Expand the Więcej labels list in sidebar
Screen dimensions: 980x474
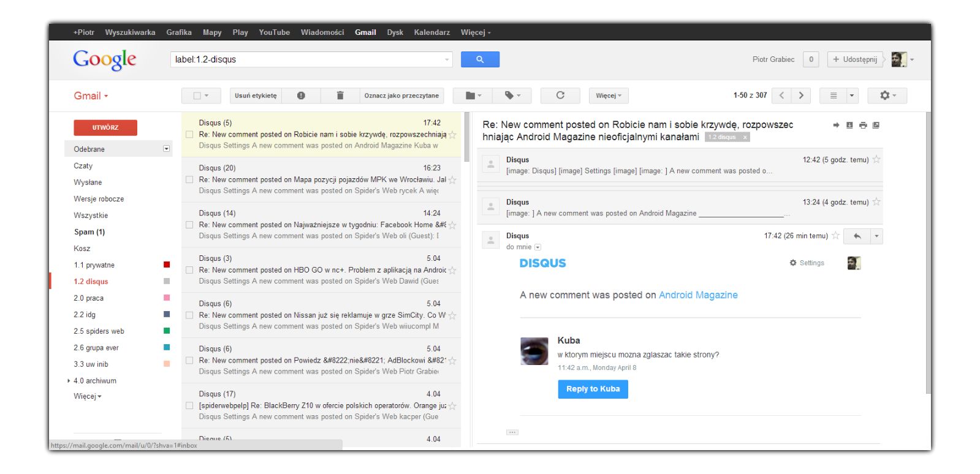pos(88,396)
